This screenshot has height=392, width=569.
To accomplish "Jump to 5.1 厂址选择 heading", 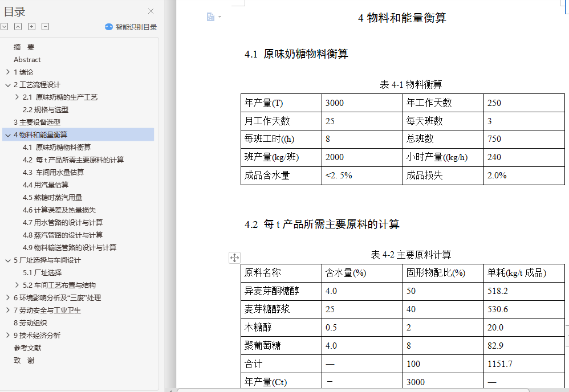I will point(42,273).
